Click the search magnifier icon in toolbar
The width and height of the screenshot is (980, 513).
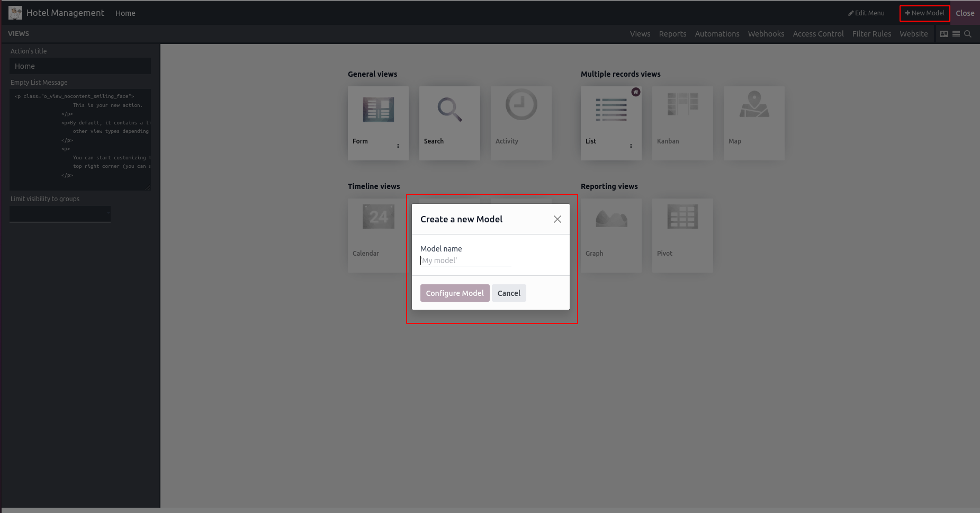tap(968, 34)
